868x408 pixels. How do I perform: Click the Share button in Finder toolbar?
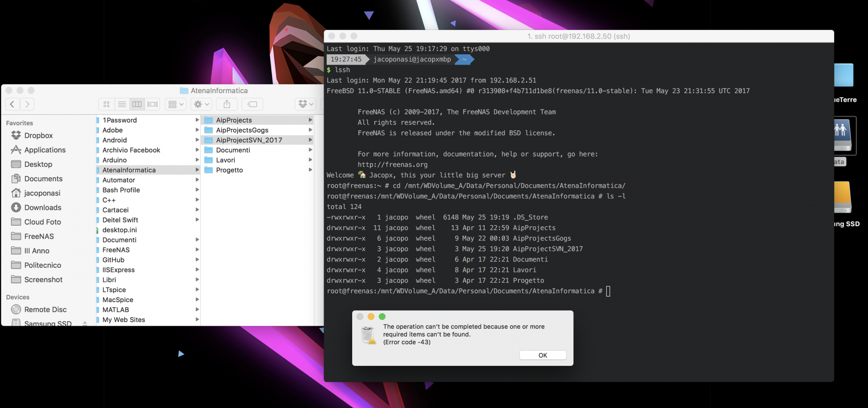click(227, 104)
